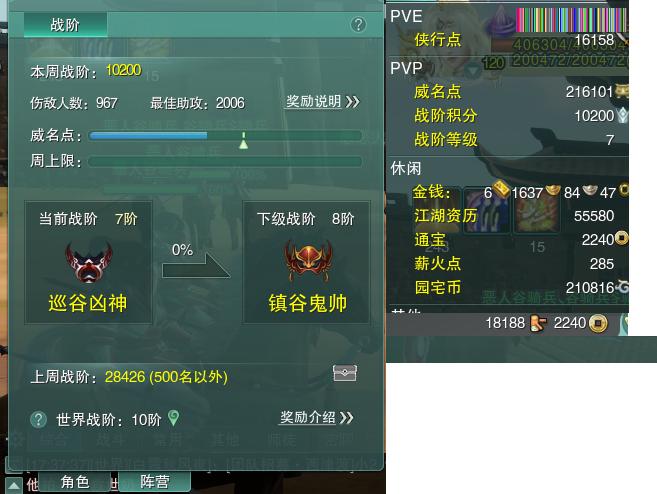The width and height of the screenshot is (657, 494).
Task: Click the 镇谷鬼帅 rank 8 helmet emblem
Action: (308, 261)
